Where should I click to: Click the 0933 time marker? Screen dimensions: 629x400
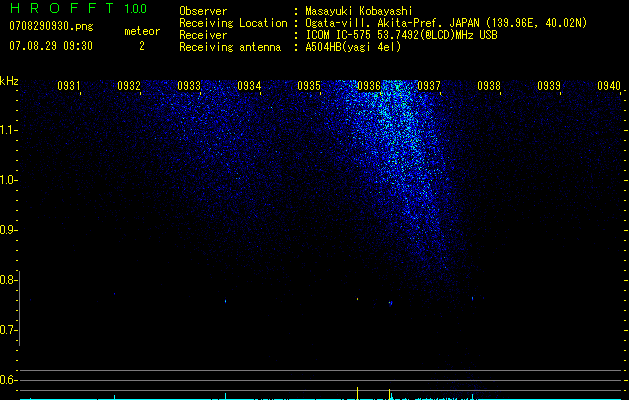tap(189, 86)
